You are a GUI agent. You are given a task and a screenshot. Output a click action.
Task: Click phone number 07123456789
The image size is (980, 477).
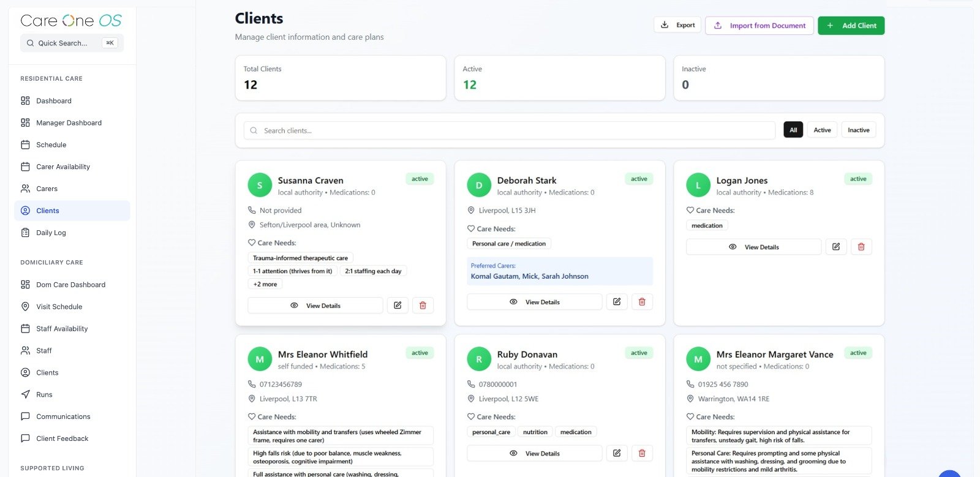click(281, 384)
